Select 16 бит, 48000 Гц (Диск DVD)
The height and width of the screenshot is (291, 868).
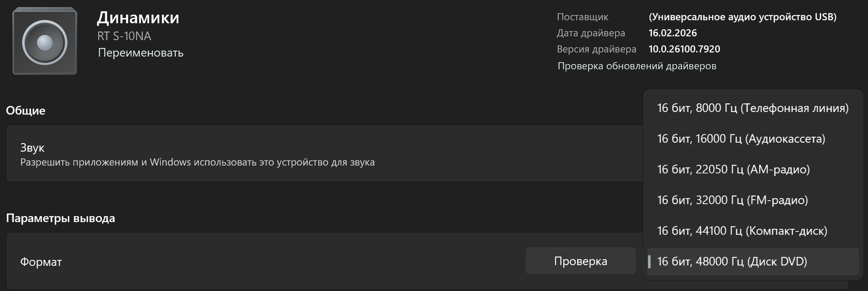coord(732,261)
